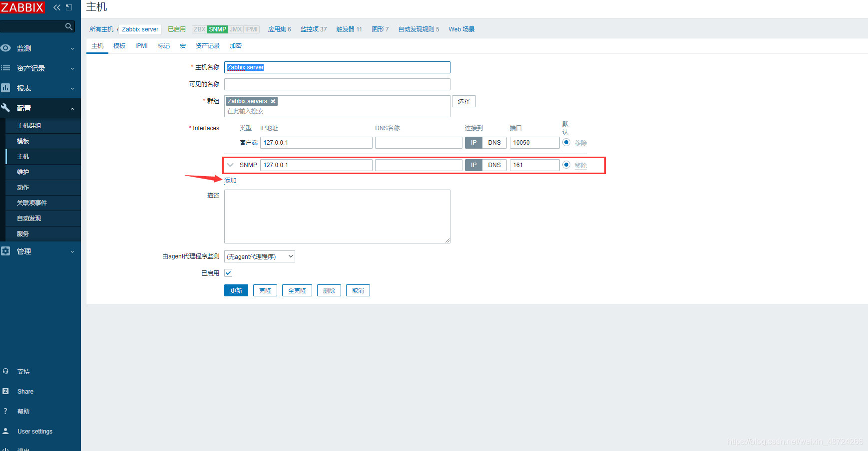Click the green SNMP availability badge
This screenshot has height=451, width=868.
pos(217,29)
